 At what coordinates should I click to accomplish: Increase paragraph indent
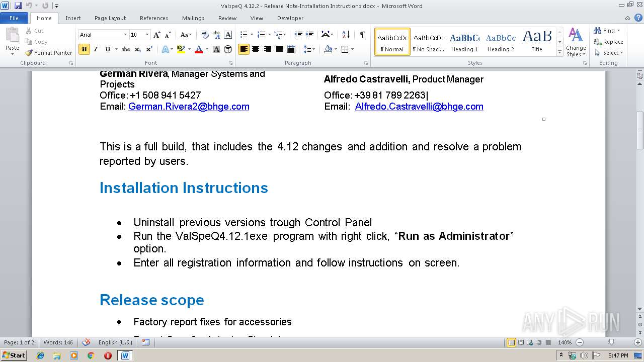[310, 35]
